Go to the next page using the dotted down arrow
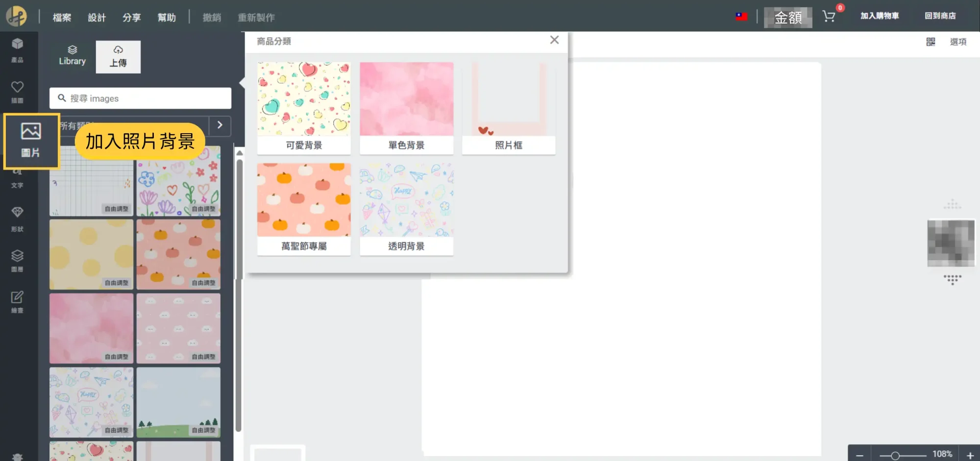Screen dimensions: 980x461 952,280
